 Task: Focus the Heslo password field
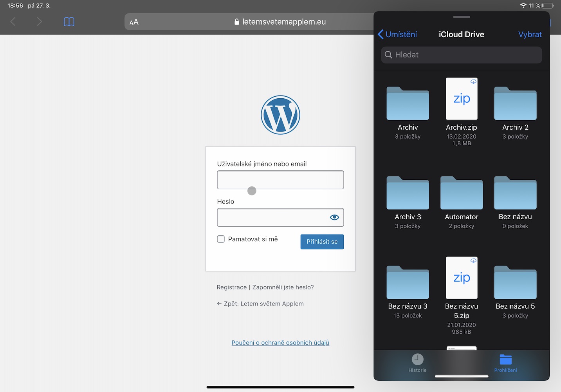click(x=280, y=217)
